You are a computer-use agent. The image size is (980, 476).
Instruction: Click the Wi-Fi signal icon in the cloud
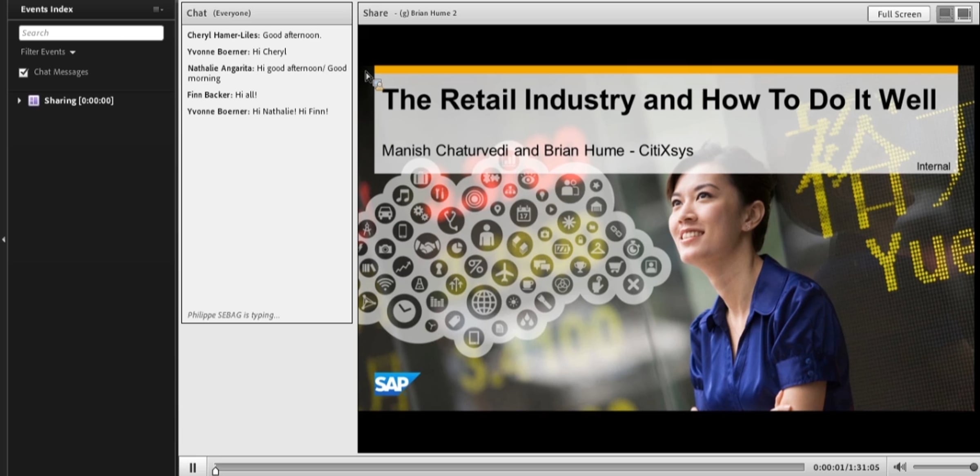tap(385, 284)
